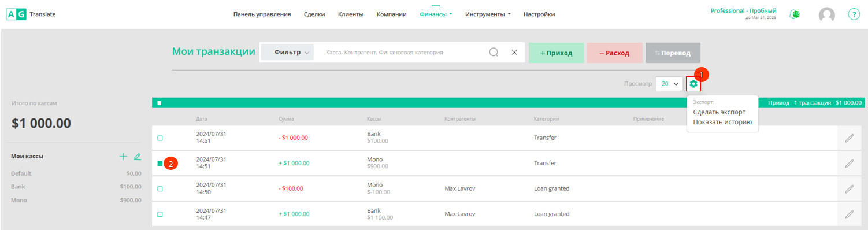This screenshot has width=868, height=230.
Task: Select the Bank -$1 000.00 transaction checkbox
Action: click(160, 138)
